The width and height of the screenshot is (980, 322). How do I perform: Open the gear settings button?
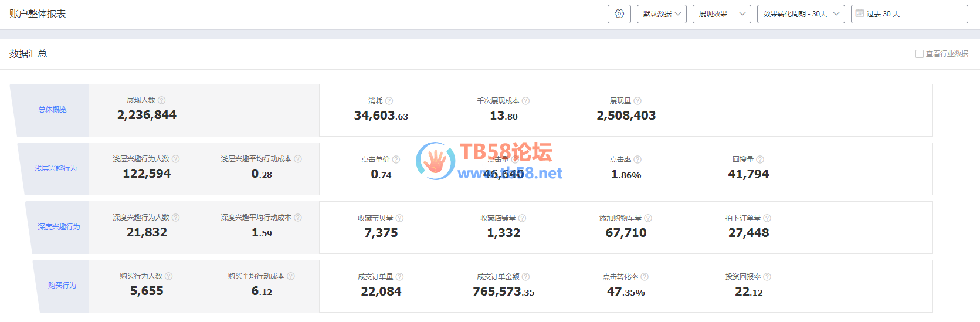619,14
